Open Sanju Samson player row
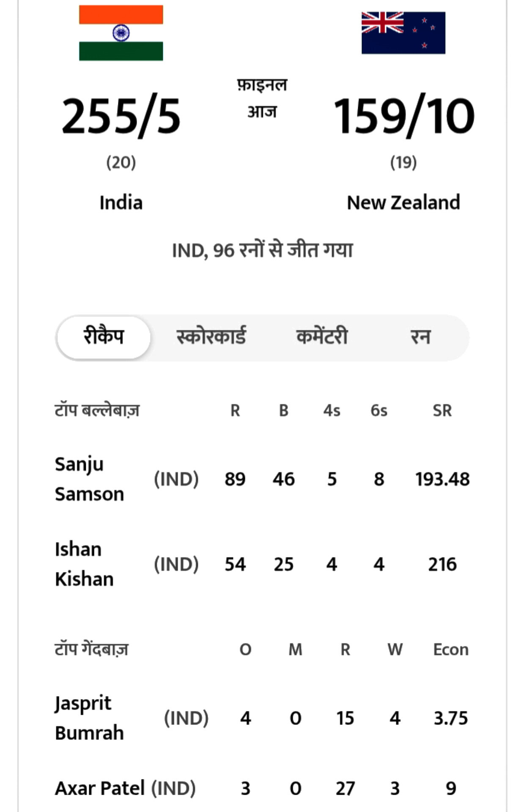 pos(89,479)
